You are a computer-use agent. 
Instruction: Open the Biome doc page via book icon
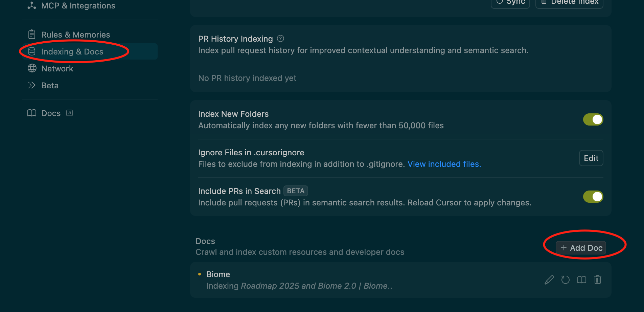tap(581, 280)
